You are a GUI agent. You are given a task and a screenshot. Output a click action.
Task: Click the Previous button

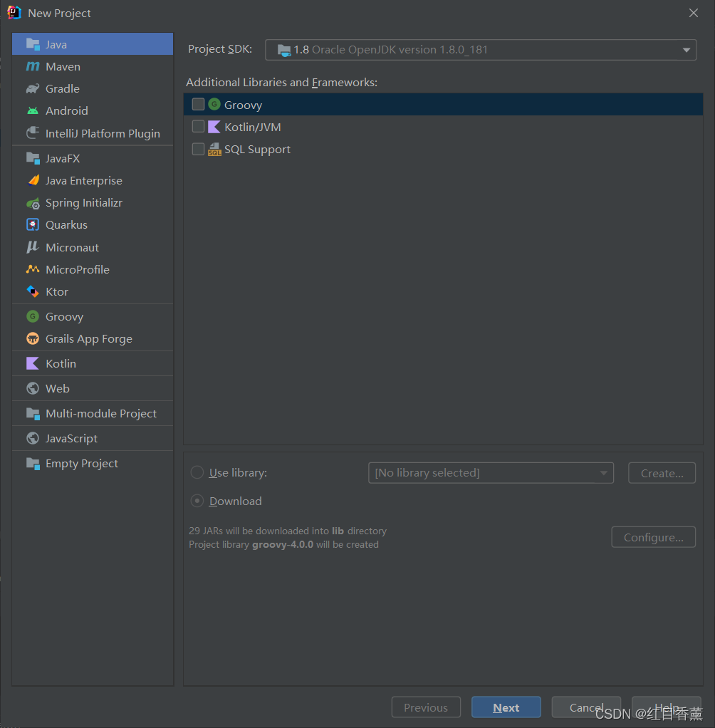tap(426, 707)
